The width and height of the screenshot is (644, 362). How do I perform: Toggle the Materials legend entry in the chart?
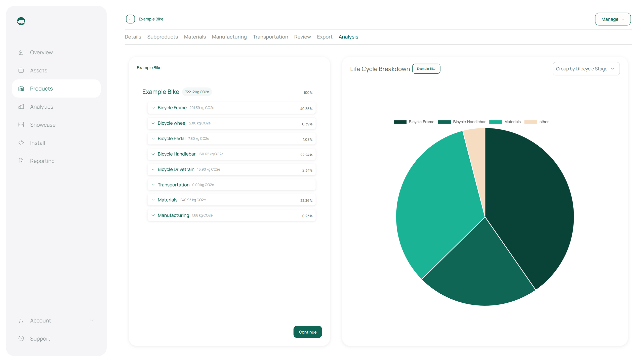[505, 122]
